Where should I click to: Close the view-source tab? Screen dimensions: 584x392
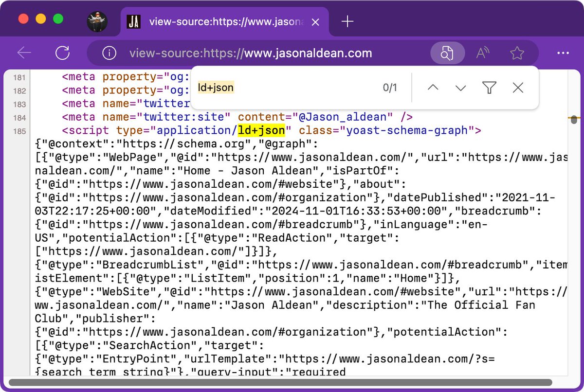point(315,22)
